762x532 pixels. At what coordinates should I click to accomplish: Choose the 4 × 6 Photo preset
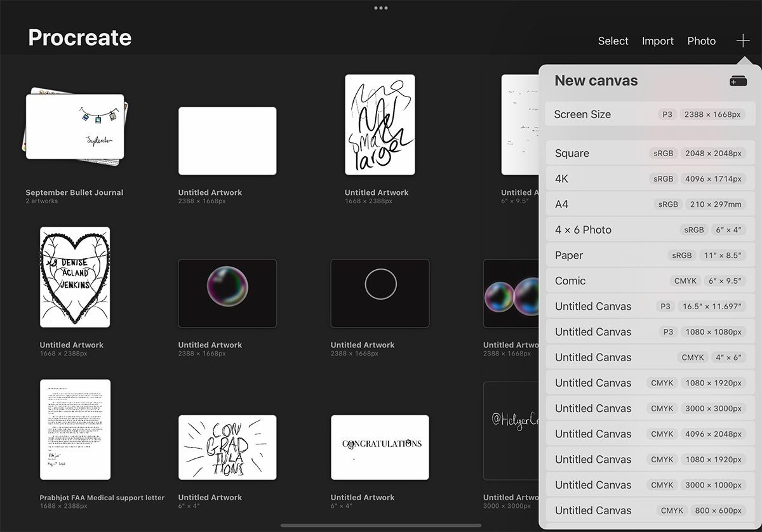coord(650,229)
